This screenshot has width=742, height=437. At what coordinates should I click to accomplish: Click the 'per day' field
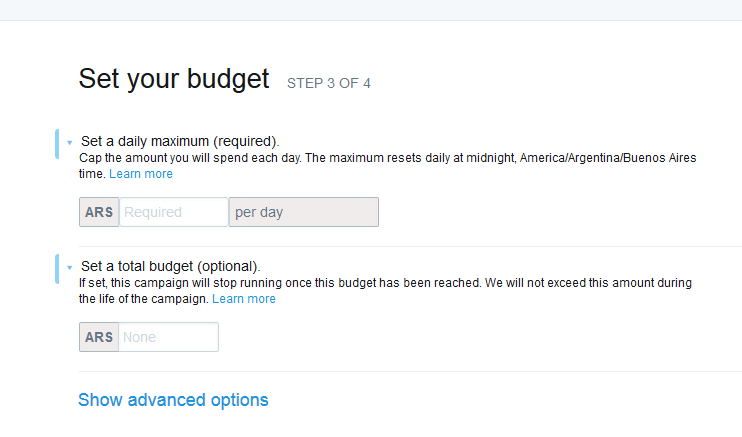click(x=304, y=212)
